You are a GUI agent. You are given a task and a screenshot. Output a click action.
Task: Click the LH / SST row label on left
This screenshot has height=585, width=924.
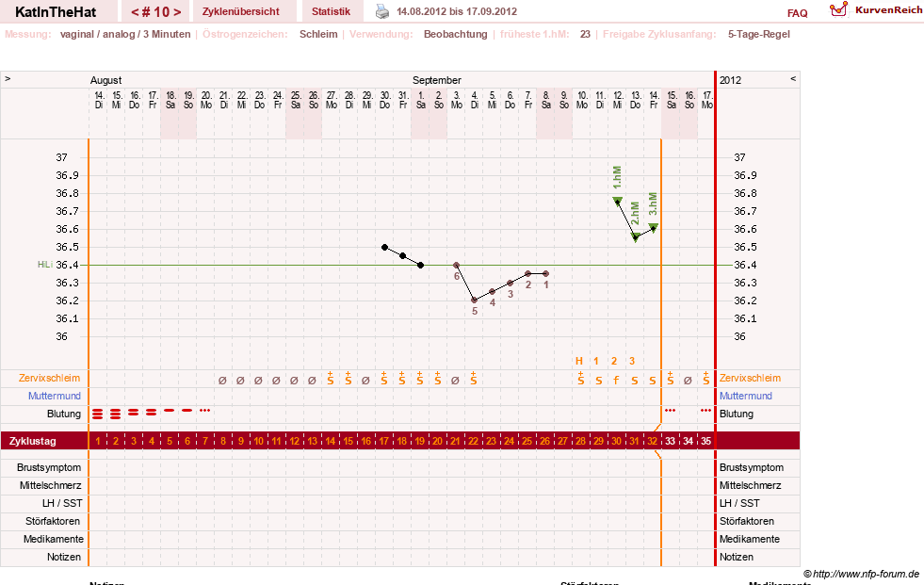(x=62, y=503)
